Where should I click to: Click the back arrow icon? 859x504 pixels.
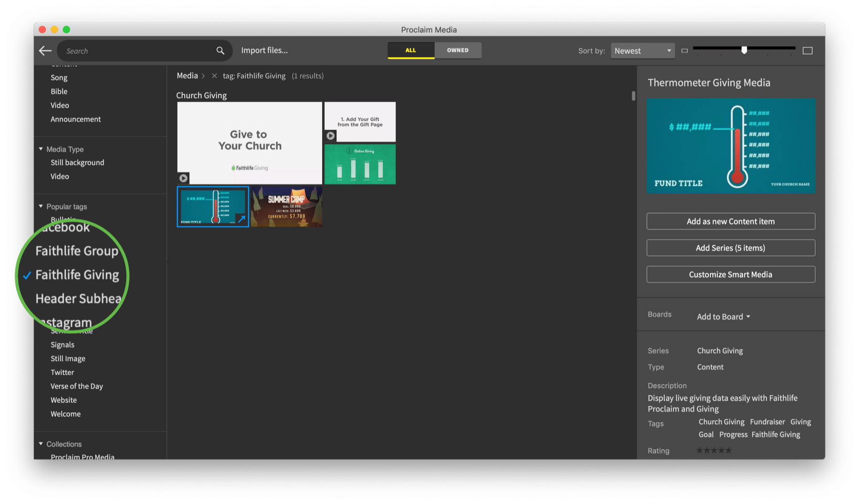coord(45,51)
